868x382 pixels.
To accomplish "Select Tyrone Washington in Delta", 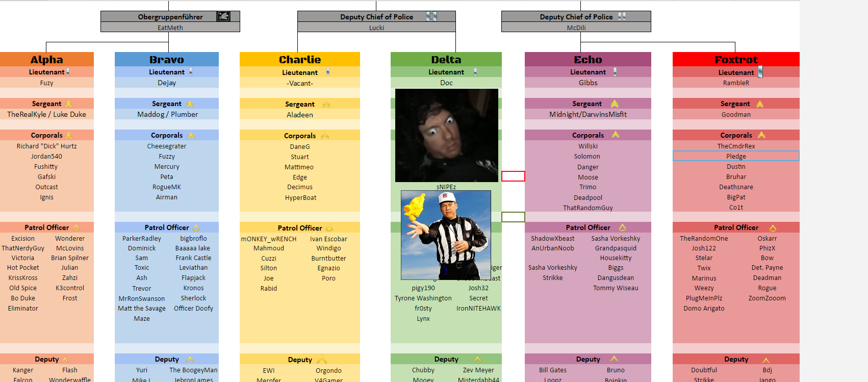I will coord(423,298).
